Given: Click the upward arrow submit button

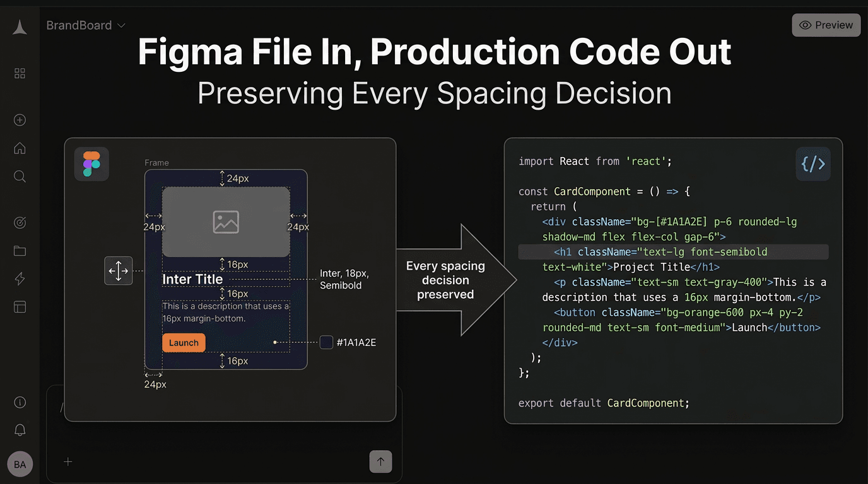Looking at the screenshot, I should (381, 462).
